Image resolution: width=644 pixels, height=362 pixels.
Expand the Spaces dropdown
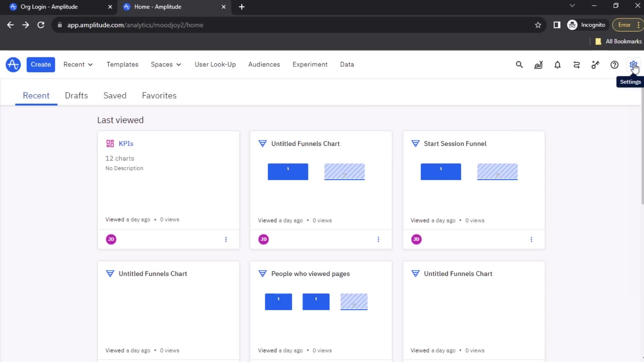pos(166,64)
